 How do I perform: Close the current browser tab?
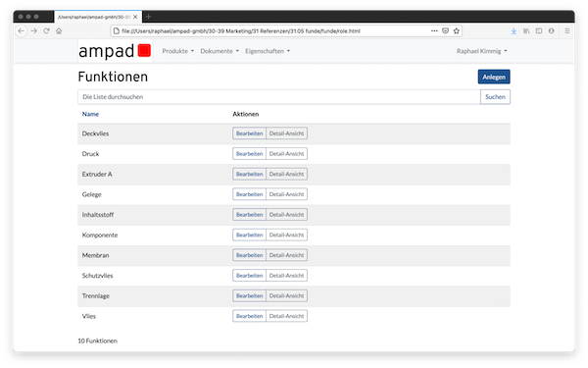pos(135,17)
